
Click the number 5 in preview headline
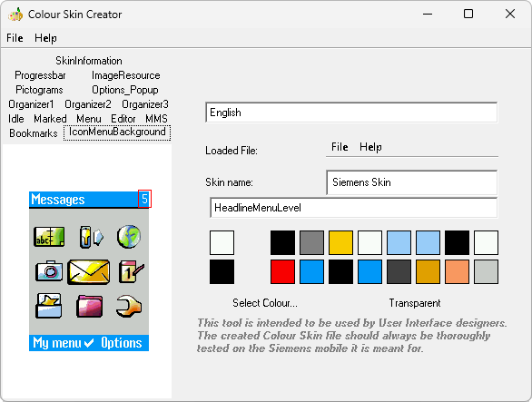pyautogui.click(x=145, y=199)
